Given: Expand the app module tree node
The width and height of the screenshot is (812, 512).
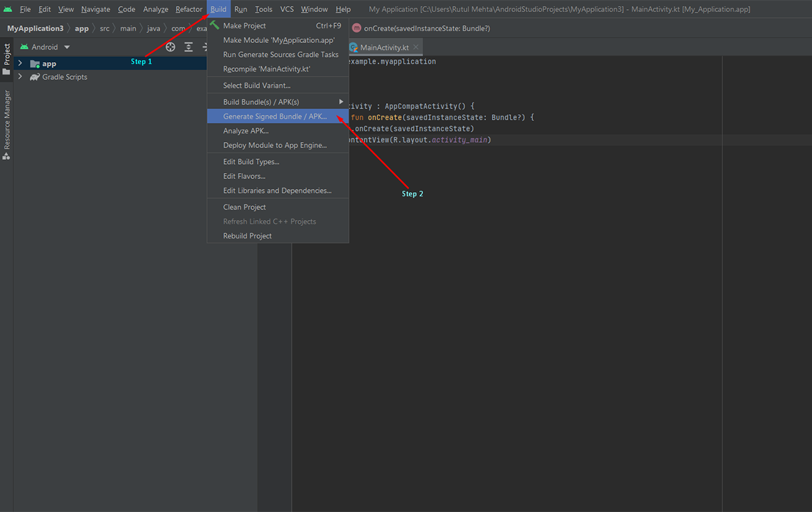Looking at the screenshot, I should [20, 63].
